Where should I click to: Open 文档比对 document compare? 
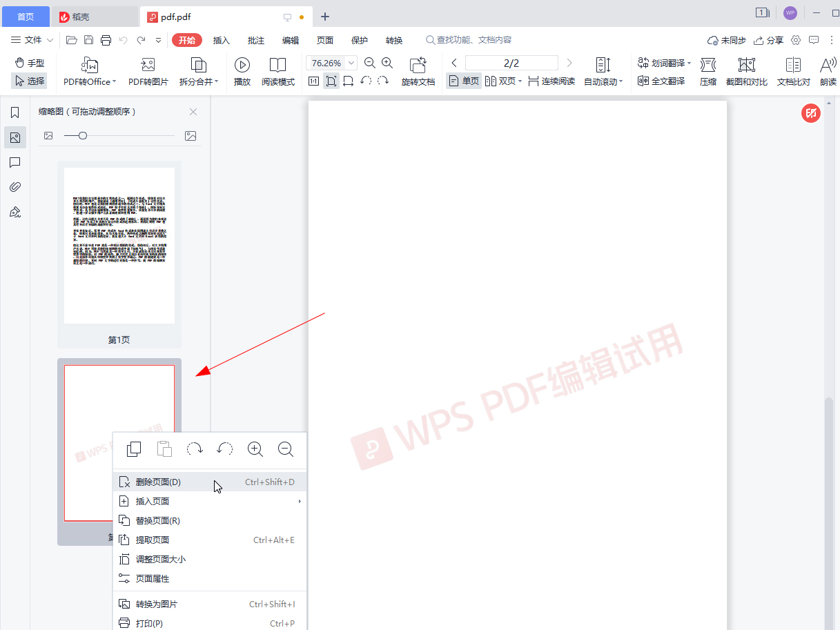pos(794,72)
